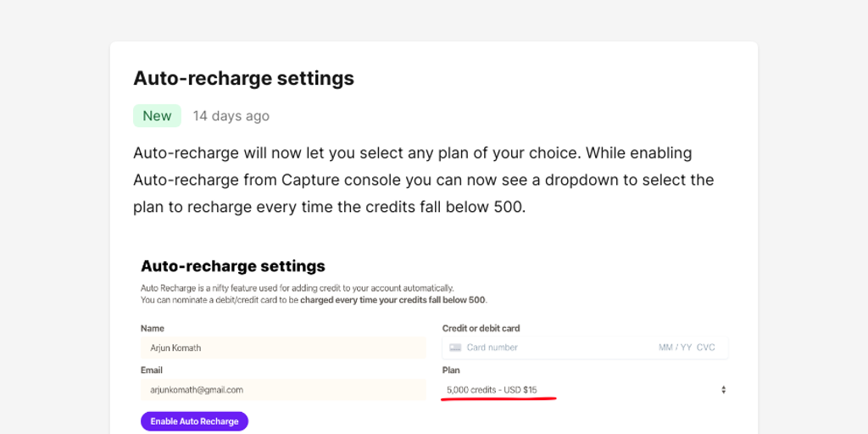Focus the Name field with Arjun Komath
Screen dimensions: 868x434
click(283, 348)
